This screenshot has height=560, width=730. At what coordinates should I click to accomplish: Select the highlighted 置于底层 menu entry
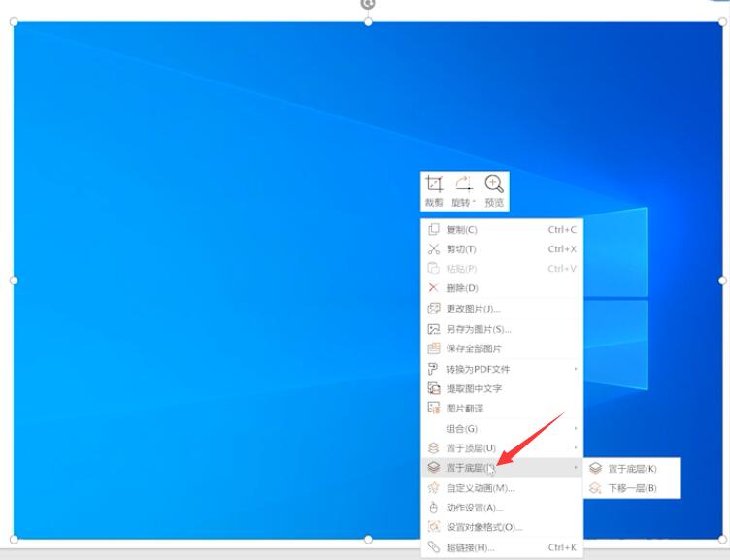[x=502, y=468]
